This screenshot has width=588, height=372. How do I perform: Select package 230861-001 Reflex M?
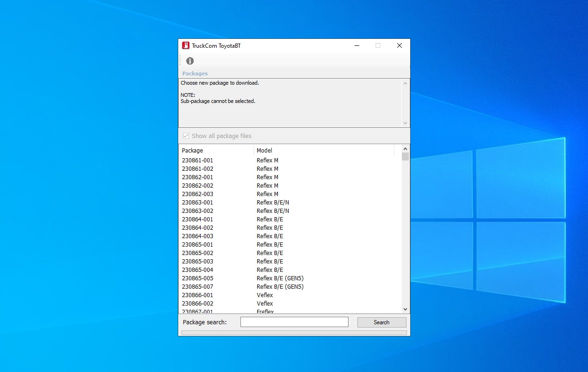(x=197, y=160)
